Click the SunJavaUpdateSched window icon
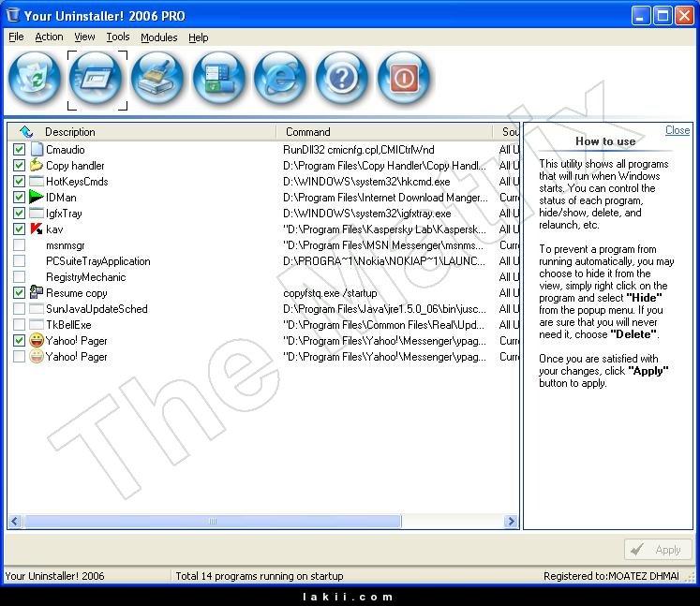The height and width of the screenshot is (606, 700). 37,308
